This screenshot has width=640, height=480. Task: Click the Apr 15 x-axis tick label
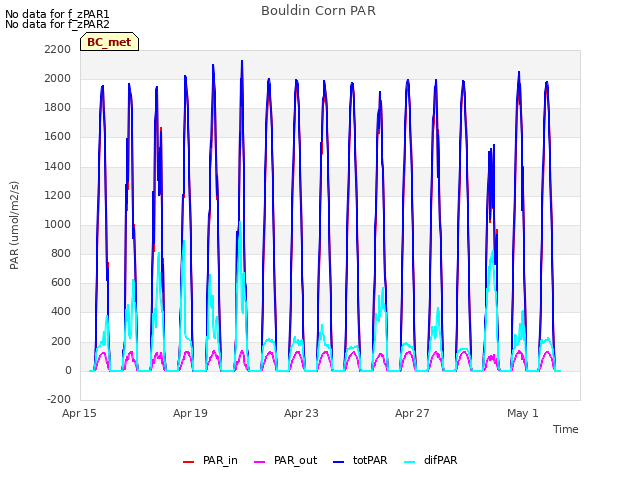pyautogui.click(x=79, y=413)
